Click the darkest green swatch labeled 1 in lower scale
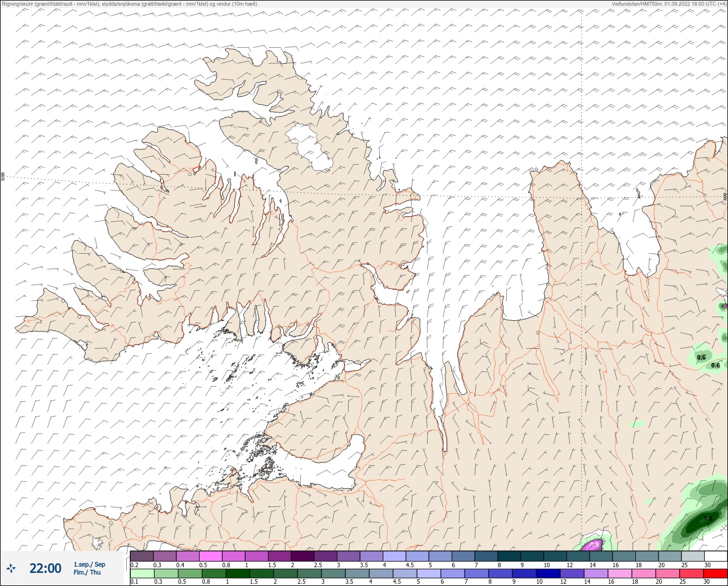The width and height of the screenshot is (728, 586). coord(237,573)
